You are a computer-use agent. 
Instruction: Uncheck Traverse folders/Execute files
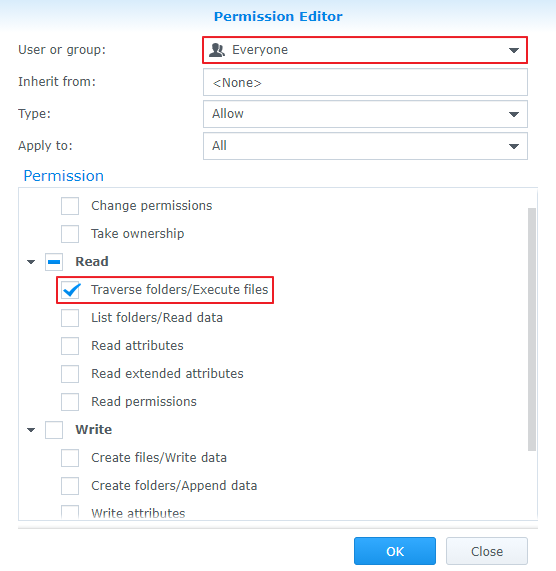pyautogui.click(x=70, y=290)
